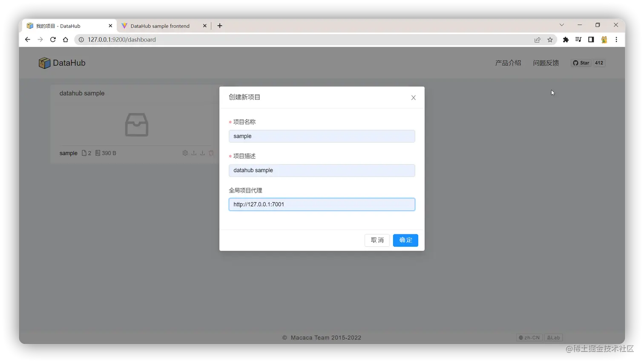This screenshot has width=644, height=363.
Task: Click the address bar showing 127.0.0.1:9200/dashboard
Action: pyautogui.click(x=315, y=40)
